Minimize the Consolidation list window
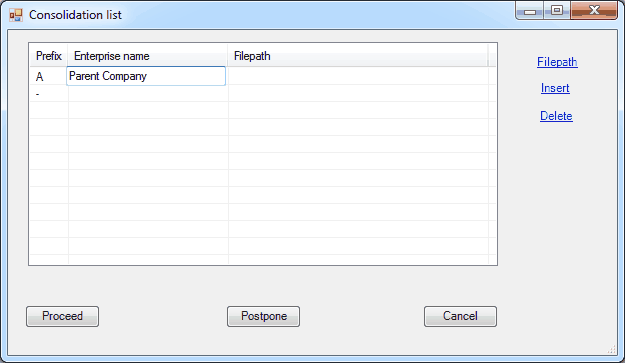 click(x=529, y=11)
